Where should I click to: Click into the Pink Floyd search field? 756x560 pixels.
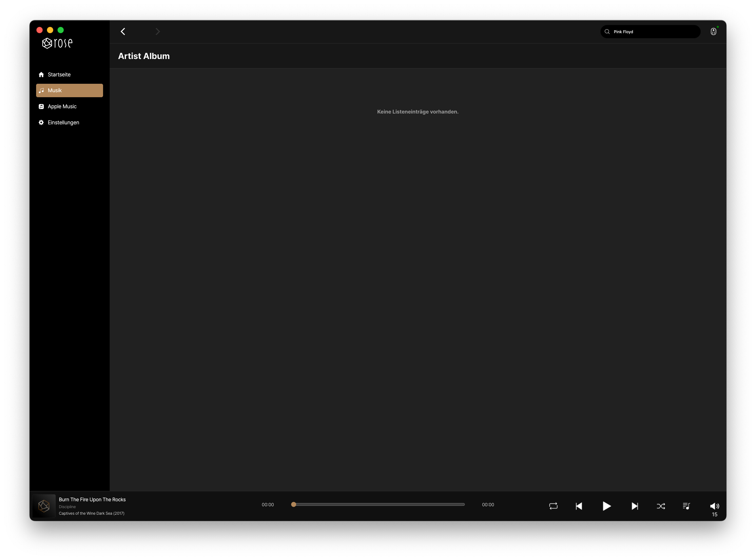(650, 32)
